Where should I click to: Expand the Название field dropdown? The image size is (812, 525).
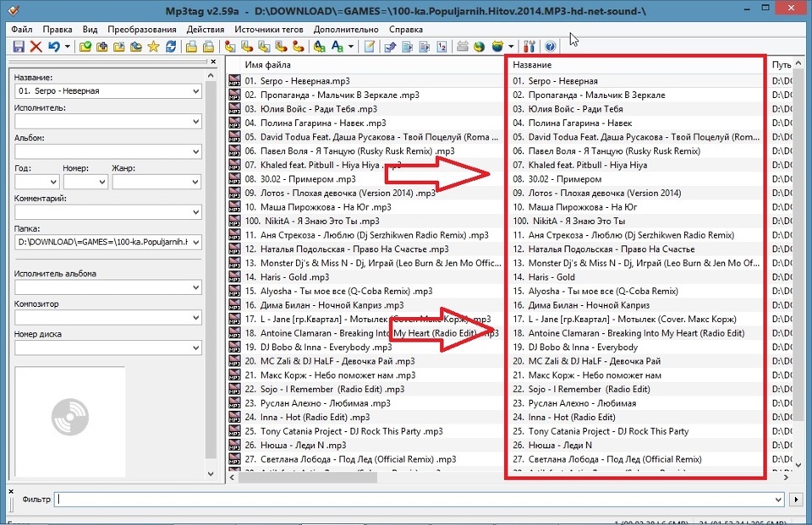[195, 91]
